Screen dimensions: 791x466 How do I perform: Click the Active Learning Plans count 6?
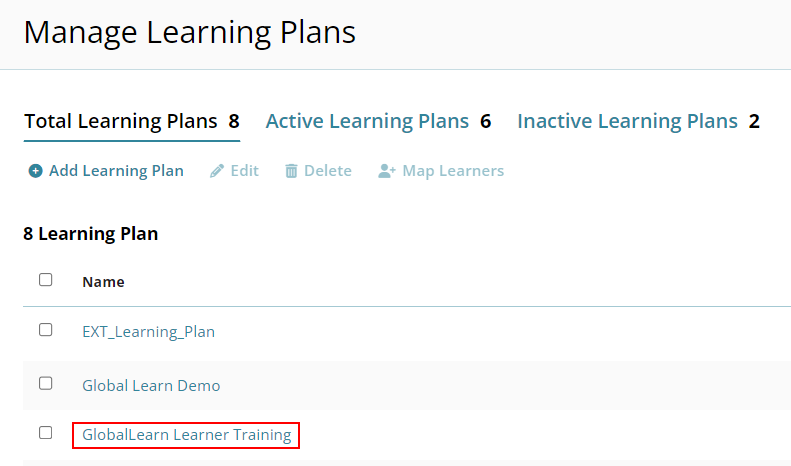[486, 121]
